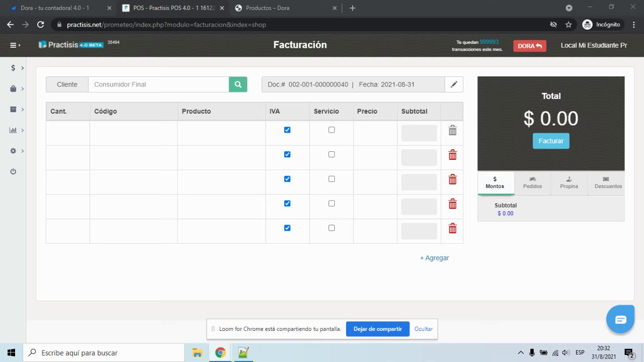Click the Consumidor Final client field
644x362 pixels.
[158, 84]
